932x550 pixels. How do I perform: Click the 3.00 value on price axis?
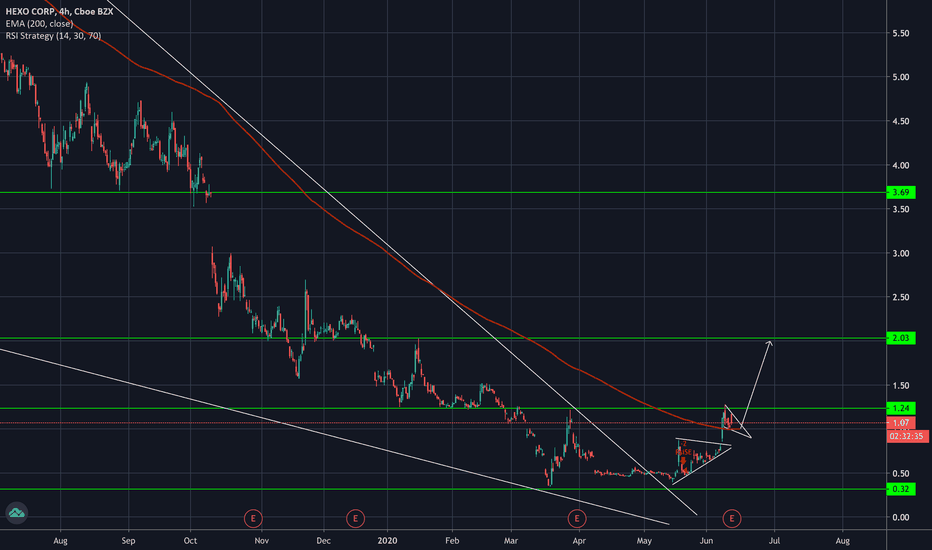[900, 253]
